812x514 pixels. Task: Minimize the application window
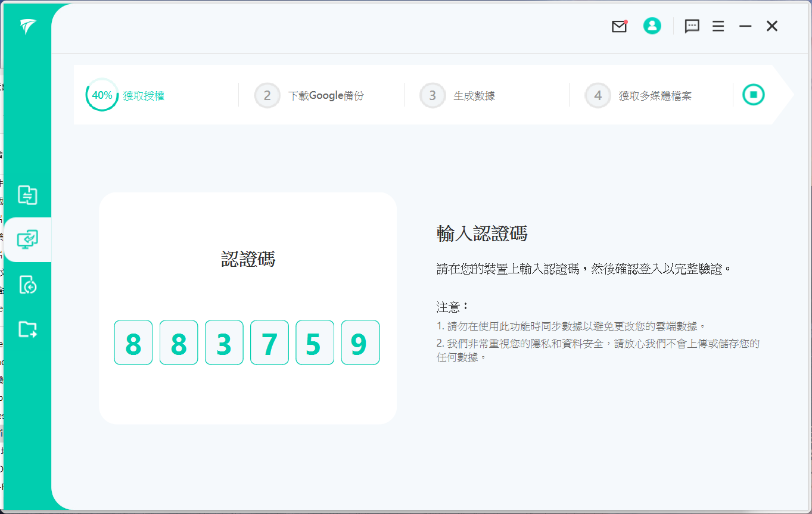(x=745, y=26)
